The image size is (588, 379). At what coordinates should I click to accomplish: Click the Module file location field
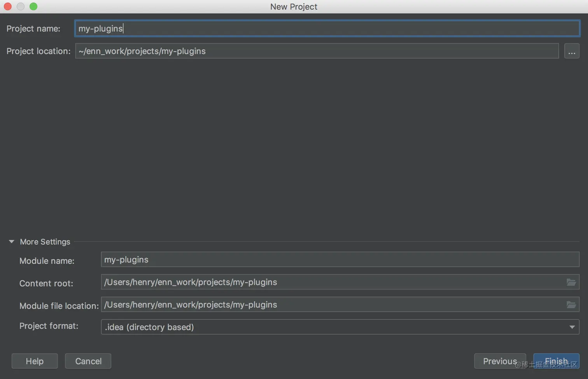340,305
